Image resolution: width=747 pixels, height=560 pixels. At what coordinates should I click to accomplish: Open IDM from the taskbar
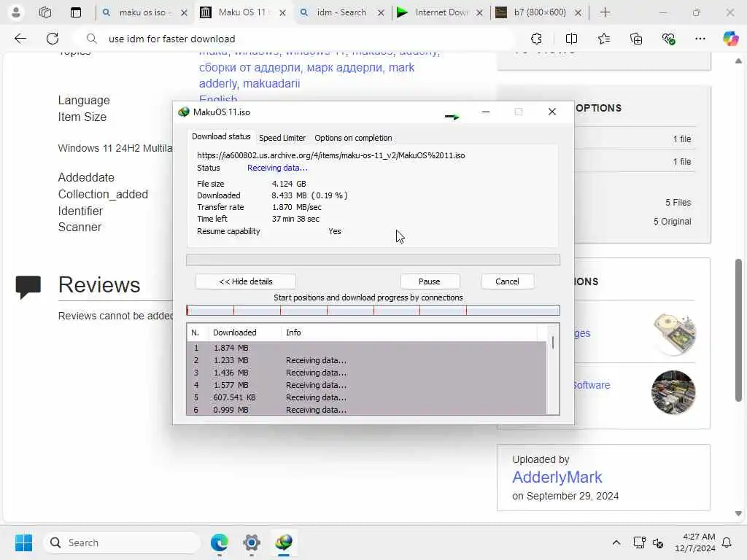[x=284, y=542]
